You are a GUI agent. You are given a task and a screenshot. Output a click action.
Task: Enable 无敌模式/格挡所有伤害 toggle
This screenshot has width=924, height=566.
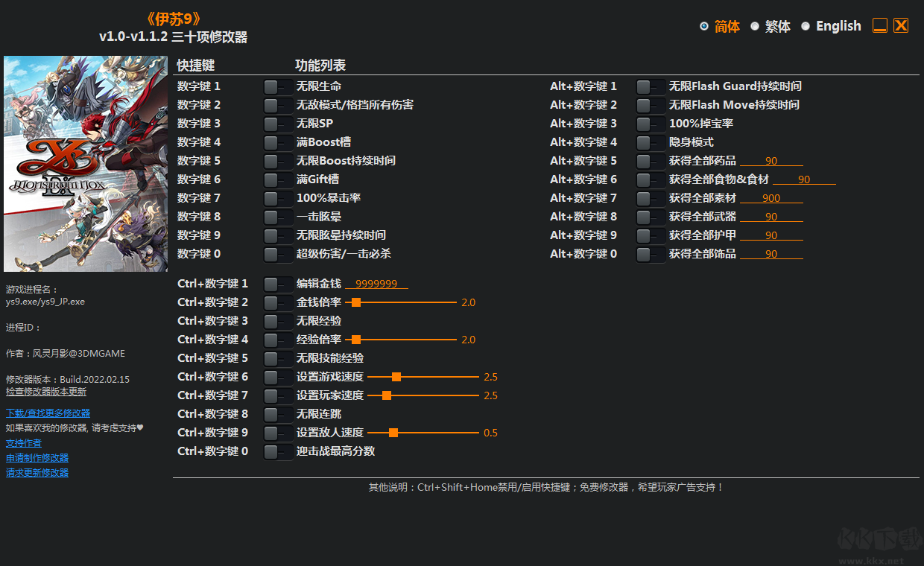(x=278, y=106)
